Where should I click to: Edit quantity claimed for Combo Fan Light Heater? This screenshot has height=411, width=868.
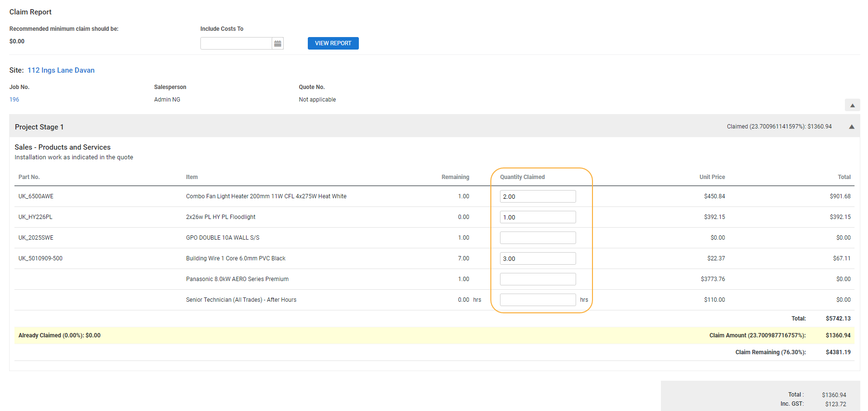coord(538,196)
